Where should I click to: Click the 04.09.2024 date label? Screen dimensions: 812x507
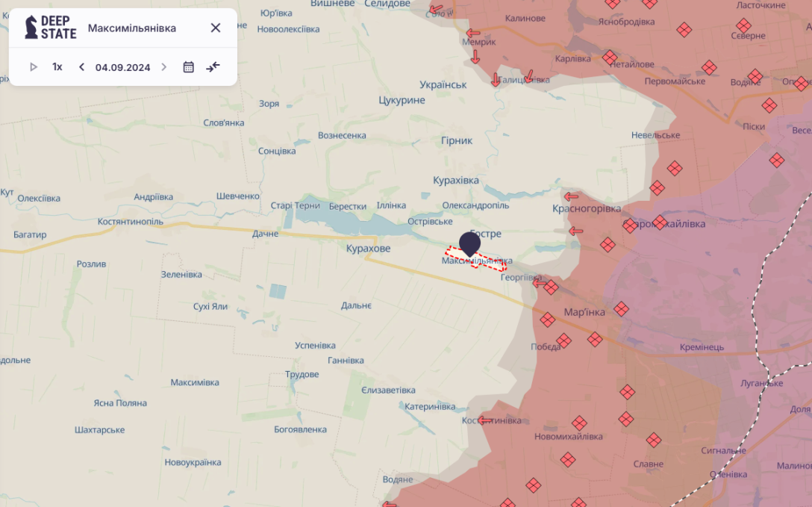pos(122,67)
